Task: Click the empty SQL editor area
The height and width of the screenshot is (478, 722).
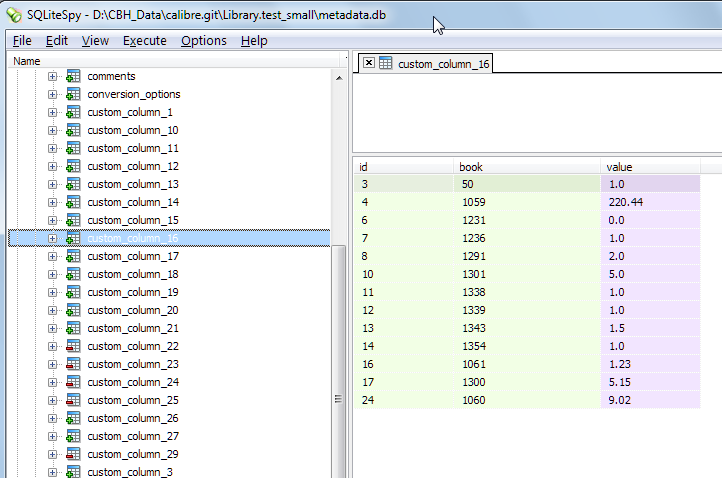Action: [537, 113]
